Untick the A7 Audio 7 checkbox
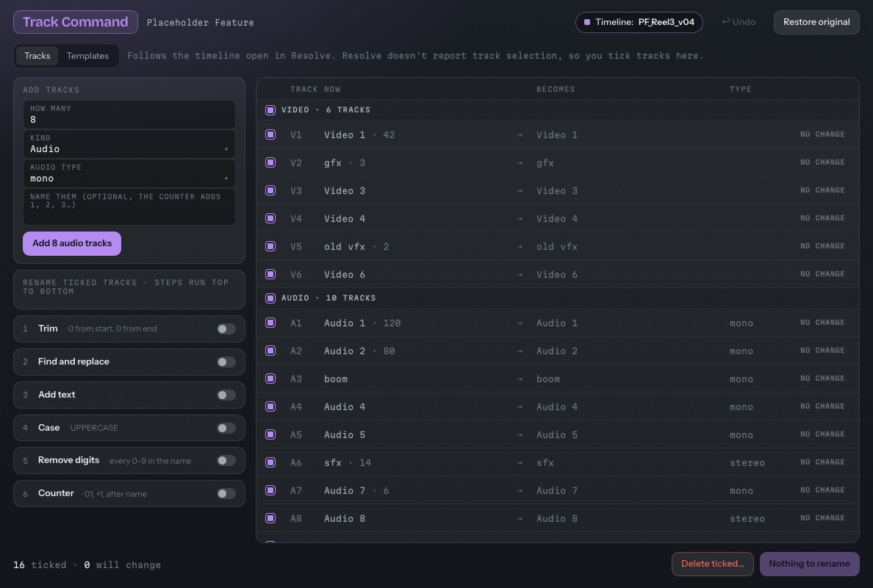Viewport: 873px width, 588px height. click(270, 490)
